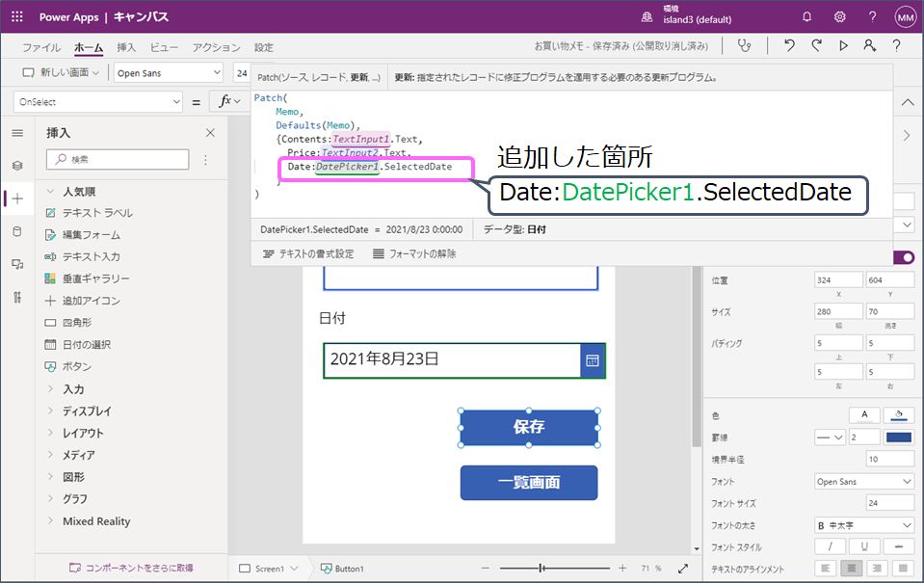Open the help question mark in header

coord(872,17)
